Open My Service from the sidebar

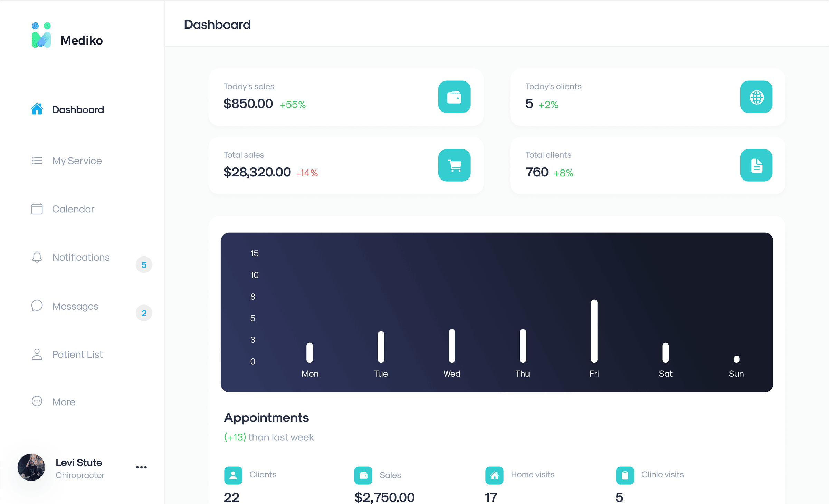77,161
